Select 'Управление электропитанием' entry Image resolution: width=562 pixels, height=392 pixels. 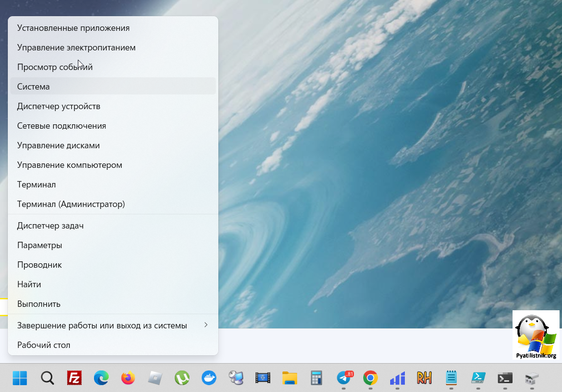coord(113,47)
